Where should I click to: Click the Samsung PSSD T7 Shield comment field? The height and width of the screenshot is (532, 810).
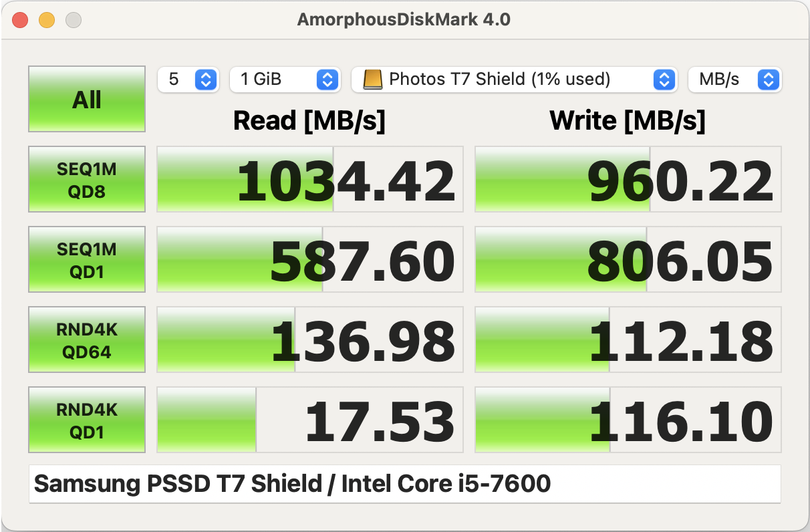click(x=404, y=484)
